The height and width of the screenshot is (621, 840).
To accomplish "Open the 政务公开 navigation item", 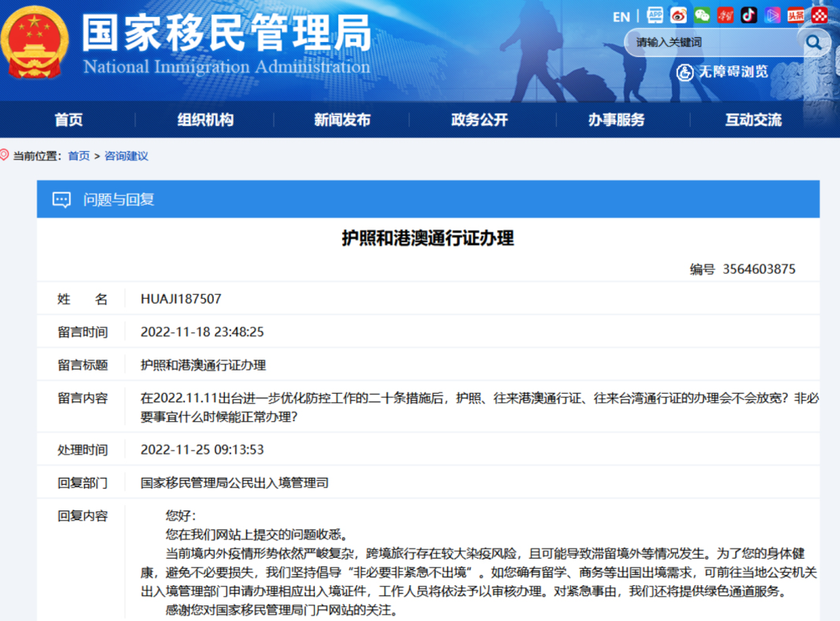I will (x=479, y=120).
